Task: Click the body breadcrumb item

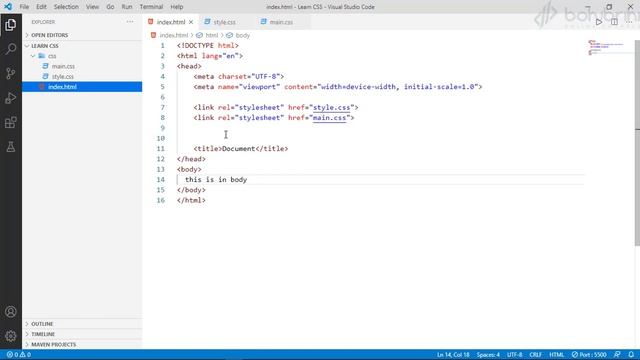Action: click(x=242, y=36)
